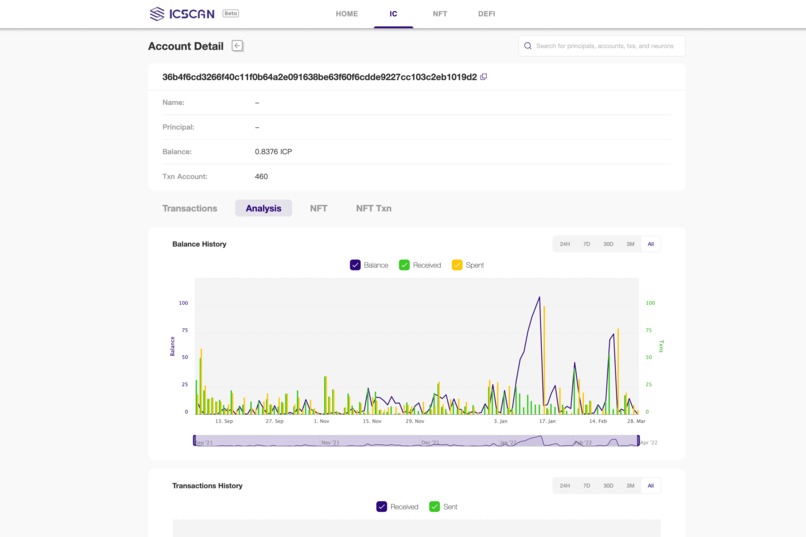Set Balance History range to 24H
The image size is (806, 537).
point(564,244)
